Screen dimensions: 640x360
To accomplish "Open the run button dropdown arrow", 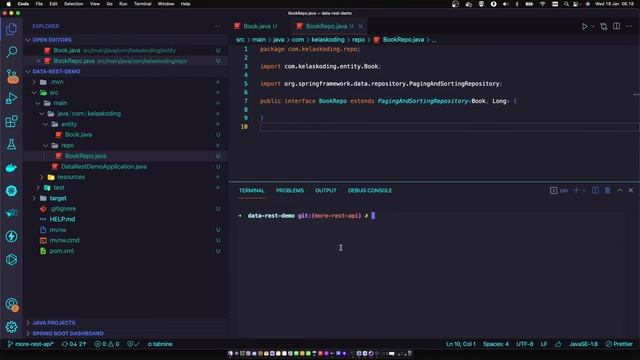I will click(593, 26).
